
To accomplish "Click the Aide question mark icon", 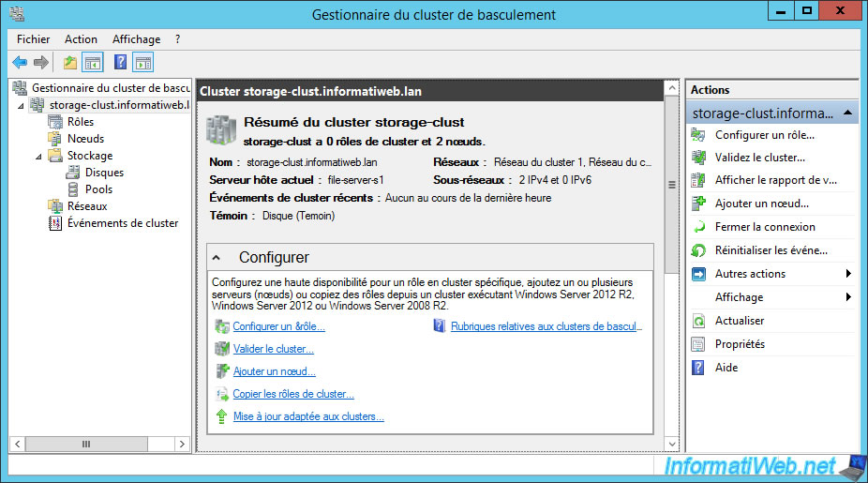I will tap(698, 368).
